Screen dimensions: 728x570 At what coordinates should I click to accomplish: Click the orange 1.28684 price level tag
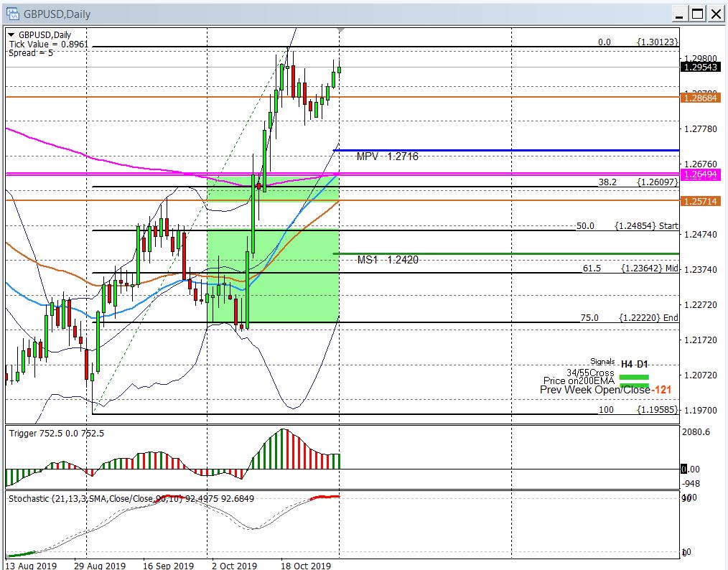[701, 96]
